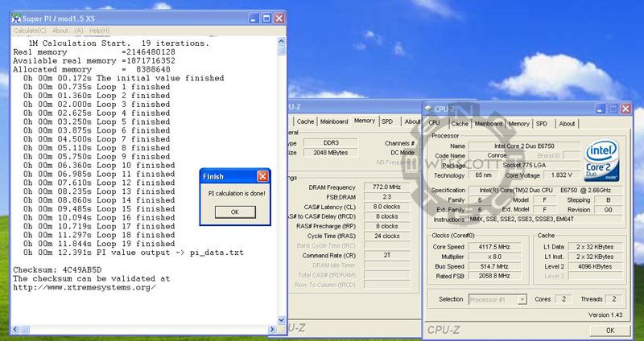Click the FSB:DRAM 2:3 value field
Screen dimensions: 644x341
[x=387, y=197]
